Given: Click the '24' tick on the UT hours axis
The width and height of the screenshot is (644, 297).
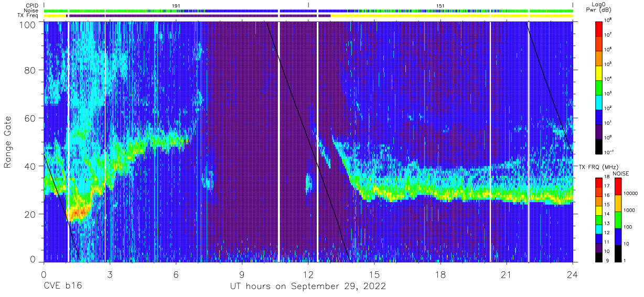Looking at the screenshot, I should (573, 274).
